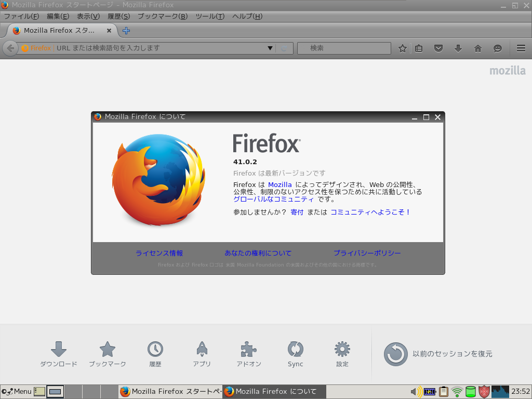Click the back arrow navigation button

click(x=10, y=48)
